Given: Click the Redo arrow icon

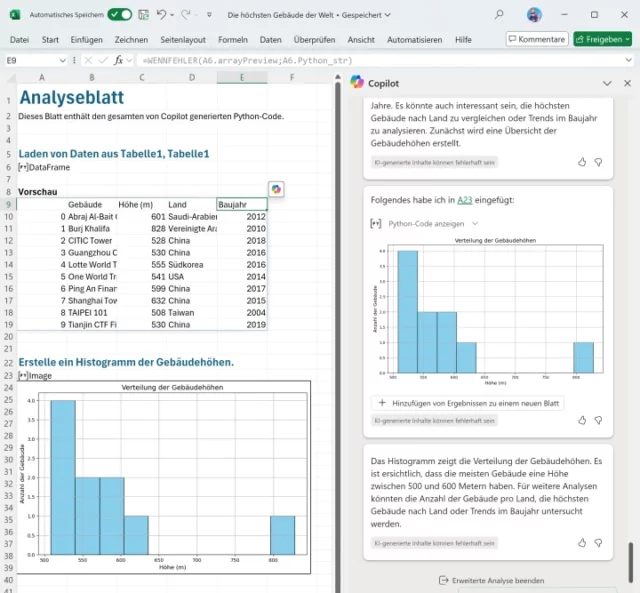Looking at the screenshot, I should [186, 15].
